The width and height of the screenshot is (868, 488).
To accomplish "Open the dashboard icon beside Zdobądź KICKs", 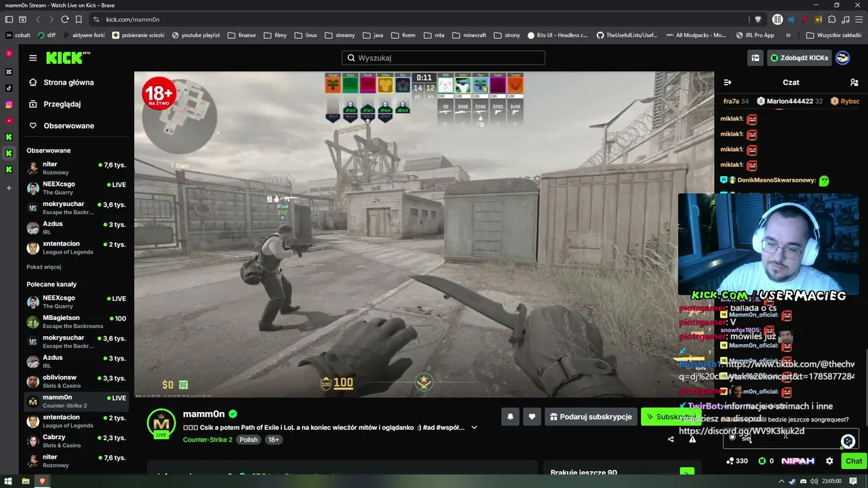I will coord(755,58).
